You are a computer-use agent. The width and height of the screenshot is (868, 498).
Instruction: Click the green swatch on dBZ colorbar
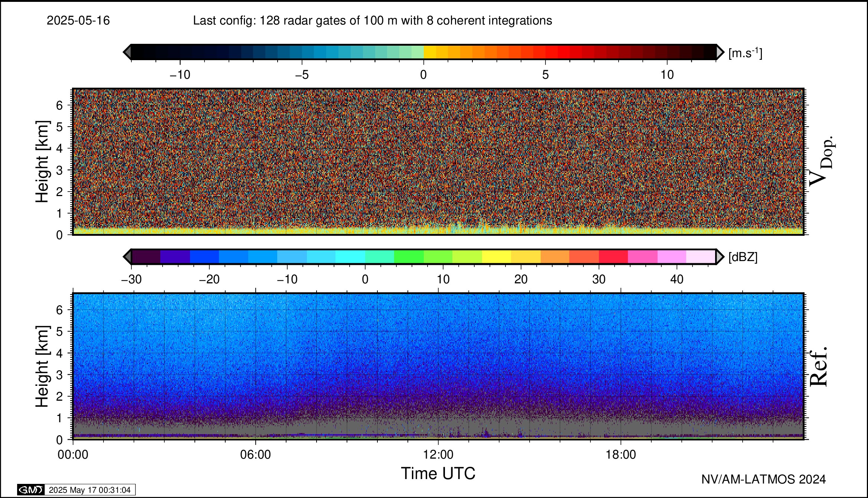click(409, 257)
